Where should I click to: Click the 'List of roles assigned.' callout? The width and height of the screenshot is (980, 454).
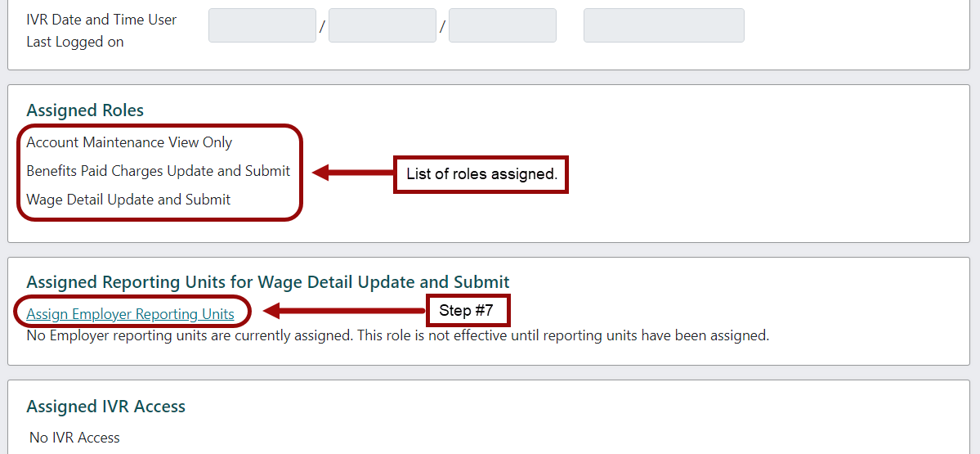481,174
